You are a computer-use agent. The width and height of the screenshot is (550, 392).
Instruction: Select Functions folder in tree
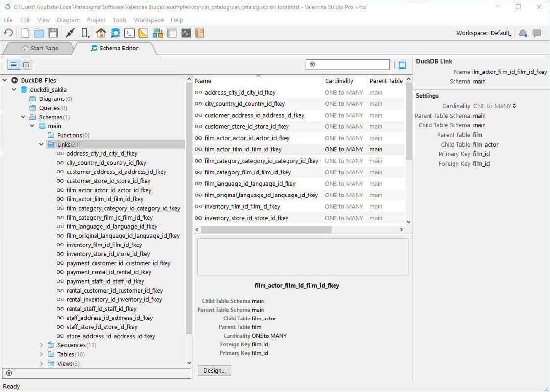click(69, 135)
